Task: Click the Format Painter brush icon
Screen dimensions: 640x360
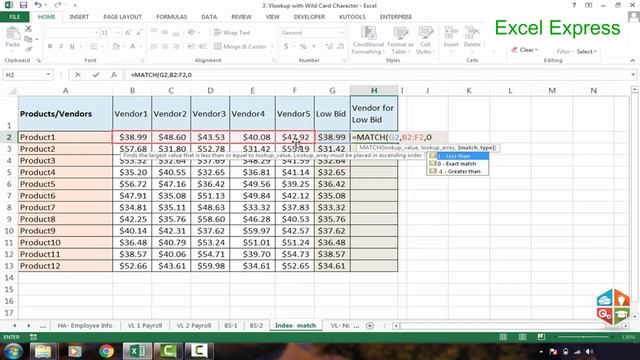Action: [28, 49]
